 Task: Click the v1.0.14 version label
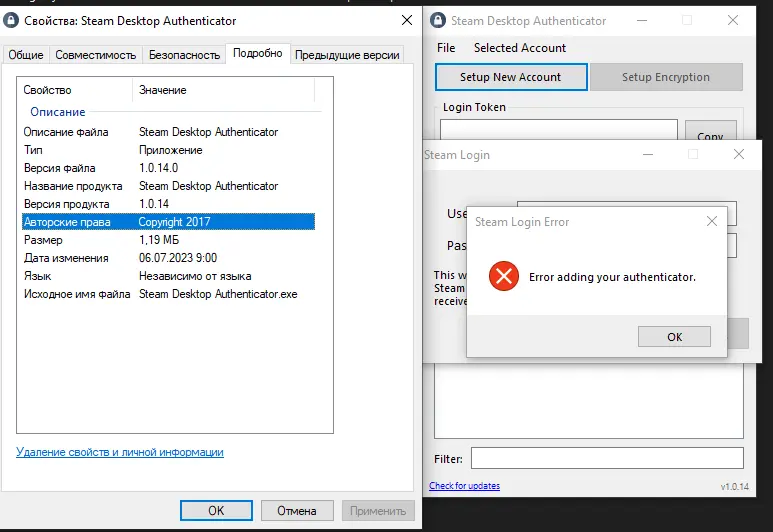[735, 487]
